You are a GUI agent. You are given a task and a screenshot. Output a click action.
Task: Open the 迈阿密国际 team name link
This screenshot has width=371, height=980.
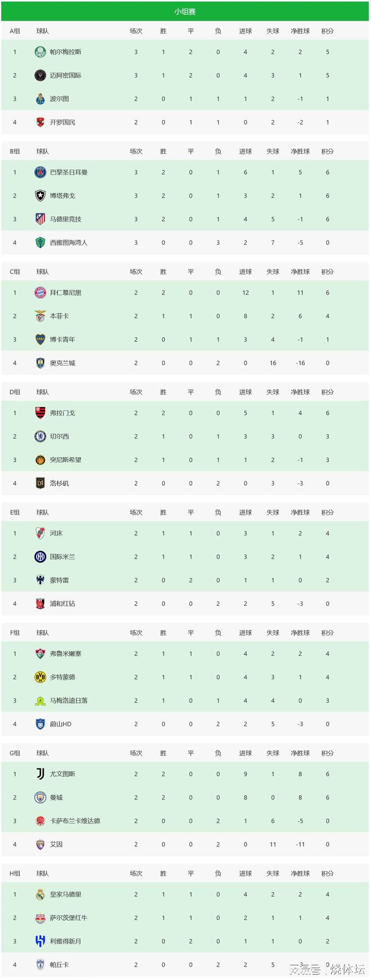65,75
